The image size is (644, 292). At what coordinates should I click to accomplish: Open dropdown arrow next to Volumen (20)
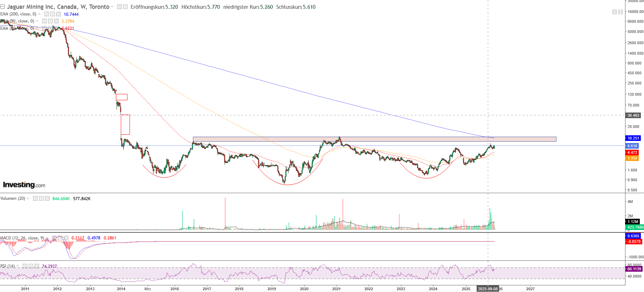pos(28,198)
